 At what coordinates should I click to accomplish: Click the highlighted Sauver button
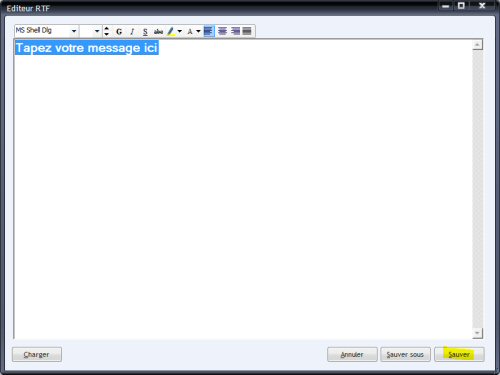pyautogui.click(x=459, y=354)
